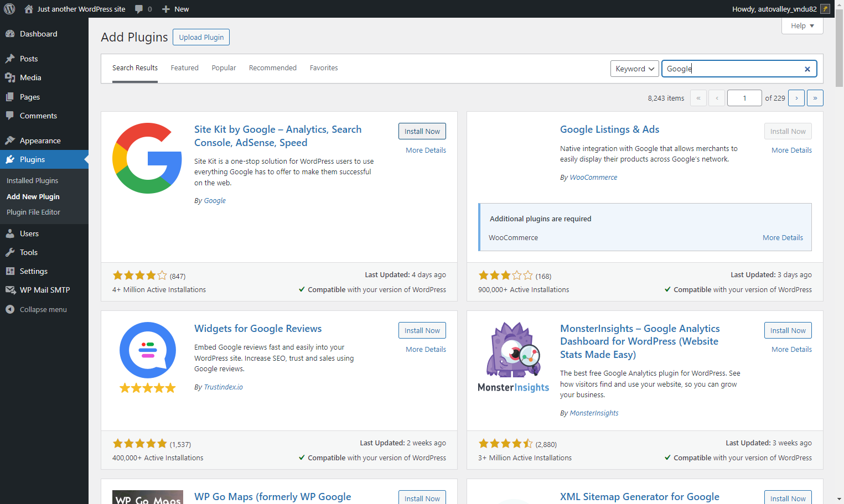The width and height of the screenshot is (844, 504).
Task: Click the plus New content icon
Action: point(165,9)
